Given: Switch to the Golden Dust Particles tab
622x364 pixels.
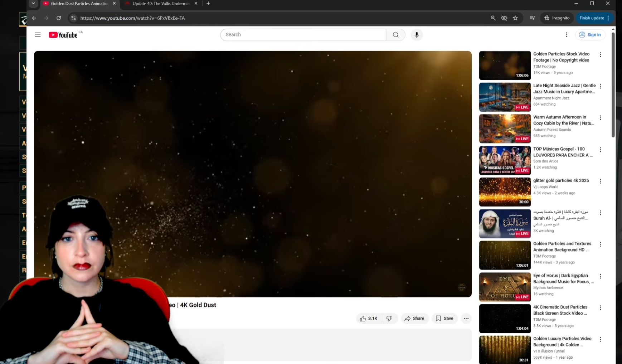Looking at the screenshot, I should [79, 4].
